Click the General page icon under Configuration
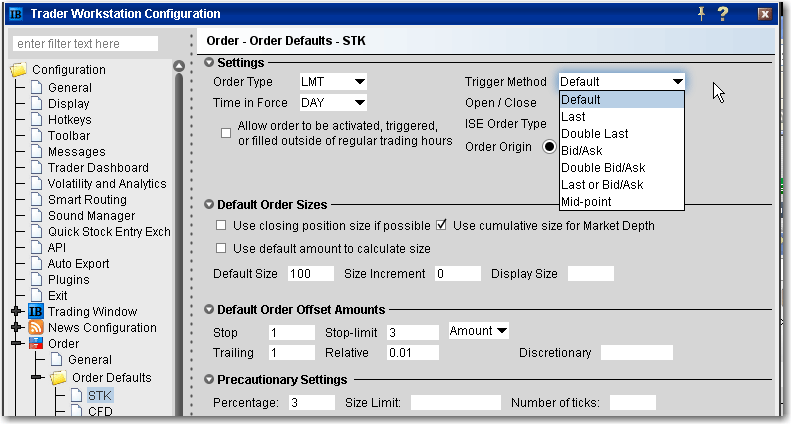The width and height of the screenshot is (791, 424). click(x=36, y=87)
